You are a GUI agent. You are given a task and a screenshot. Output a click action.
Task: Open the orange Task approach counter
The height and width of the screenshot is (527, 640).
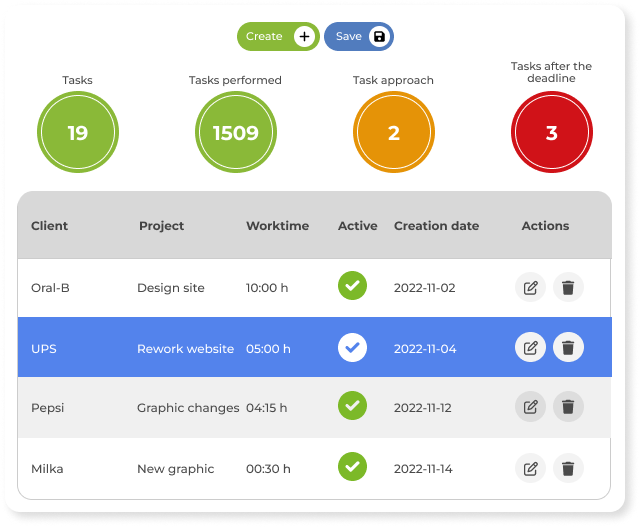(x=393, y=132)
